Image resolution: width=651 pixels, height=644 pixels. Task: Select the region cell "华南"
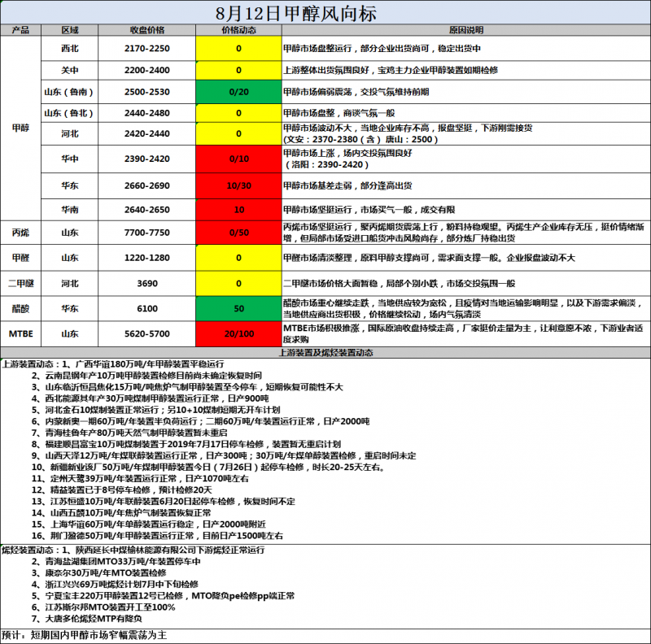(x=70, y=210)
